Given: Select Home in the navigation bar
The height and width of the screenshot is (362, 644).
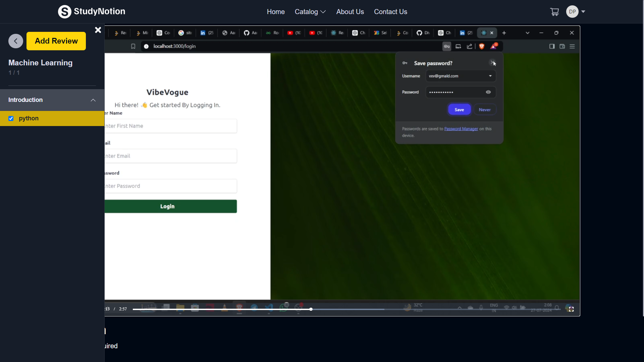Looking at the screenshot, I should (x=275, y=11).
